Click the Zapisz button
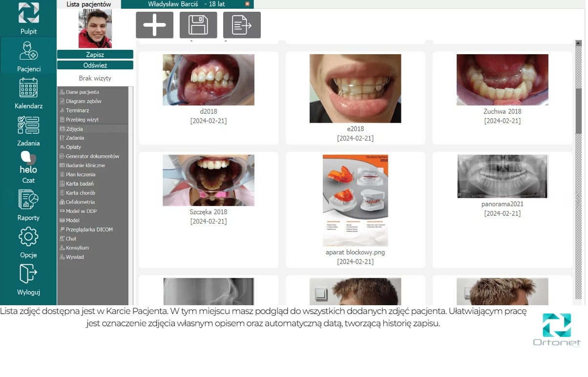 [x=95, y=55]
